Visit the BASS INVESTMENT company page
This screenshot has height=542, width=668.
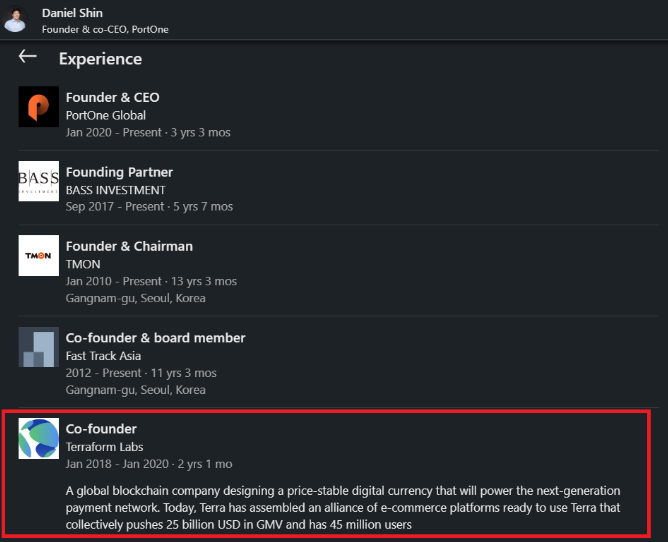tap(115, 190)
